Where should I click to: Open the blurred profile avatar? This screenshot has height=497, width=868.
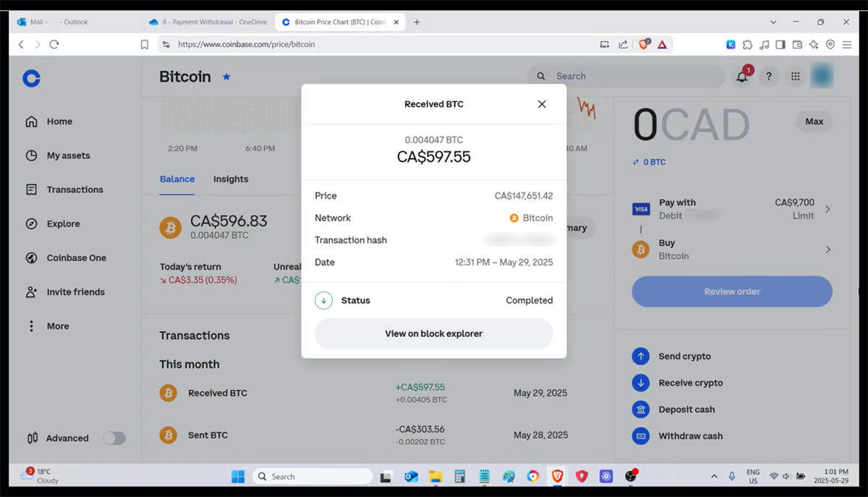point(822,76)
